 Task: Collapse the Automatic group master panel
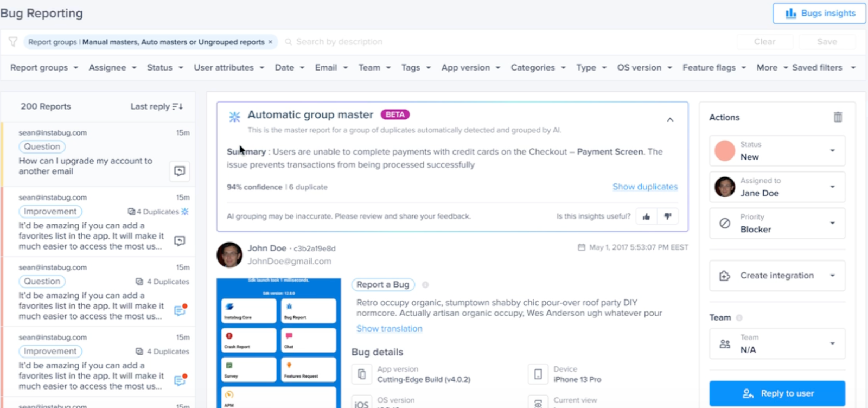(x=670, y=120)
